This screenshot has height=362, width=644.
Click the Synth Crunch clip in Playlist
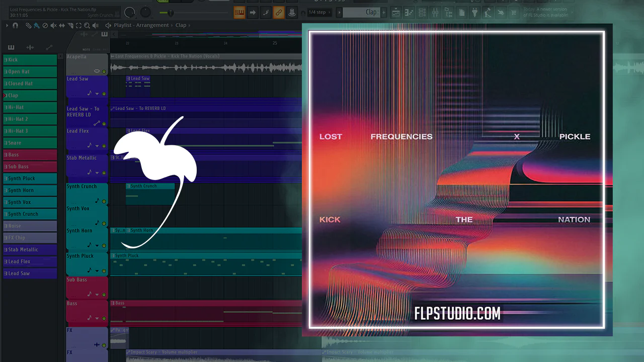point(150,194)
